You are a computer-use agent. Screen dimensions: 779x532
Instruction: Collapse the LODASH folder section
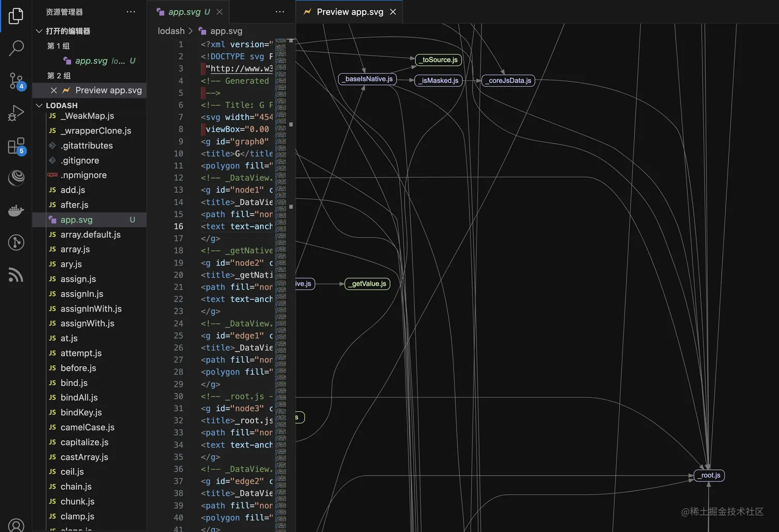point(39,106)
